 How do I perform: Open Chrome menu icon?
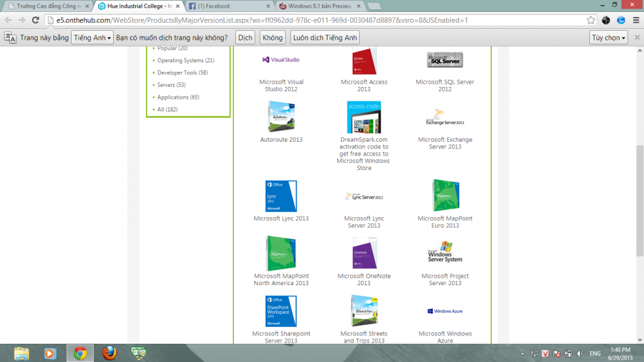(636, 20)
